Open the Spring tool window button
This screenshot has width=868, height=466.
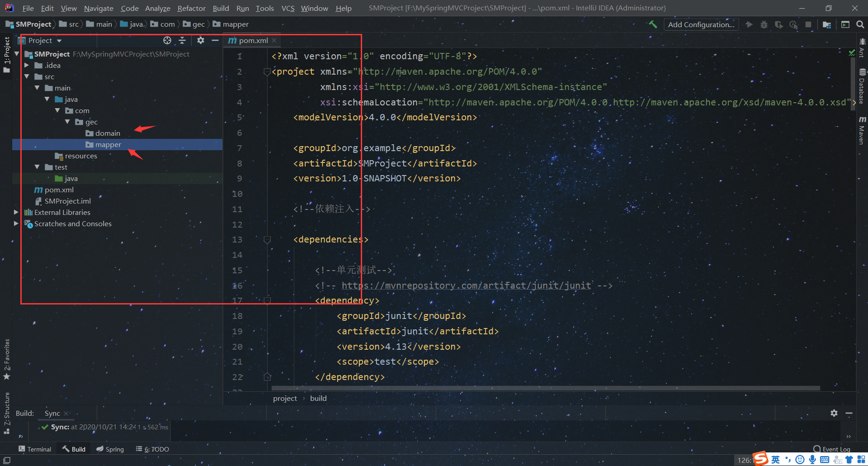click(110, 449)
